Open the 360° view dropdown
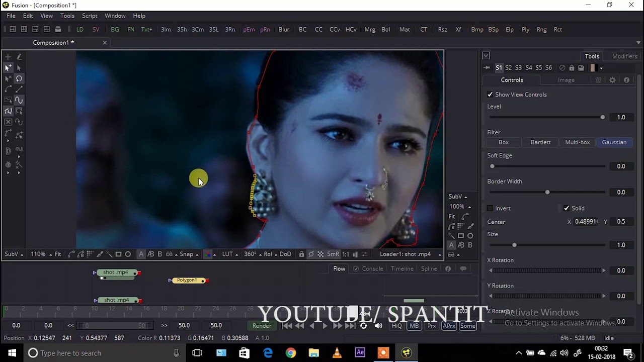 [x=253, y=254]
